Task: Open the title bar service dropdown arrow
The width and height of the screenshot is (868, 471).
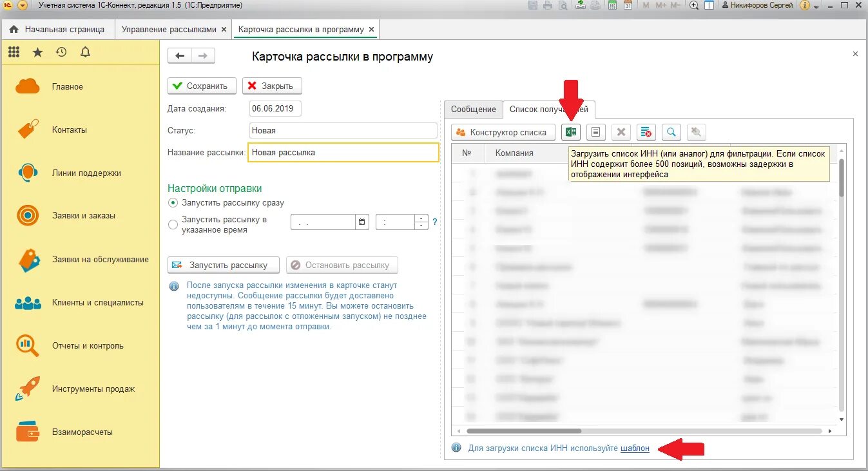Action: coord(817,6)
